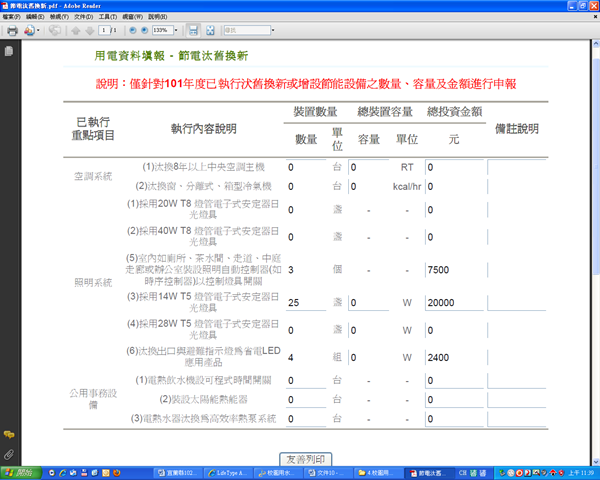Open the dropdown arrow beside the share icon

38,30
